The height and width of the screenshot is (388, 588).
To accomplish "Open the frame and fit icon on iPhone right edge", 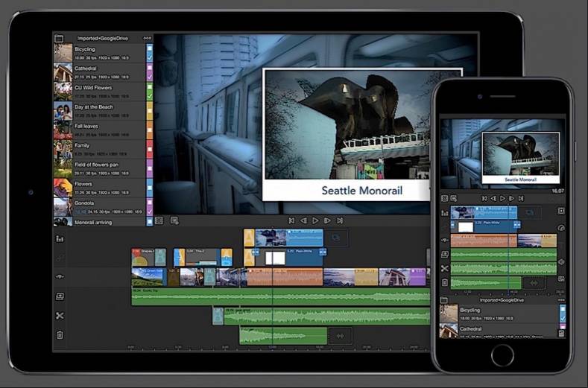I will pyautogui.click(x=561, y=211).
